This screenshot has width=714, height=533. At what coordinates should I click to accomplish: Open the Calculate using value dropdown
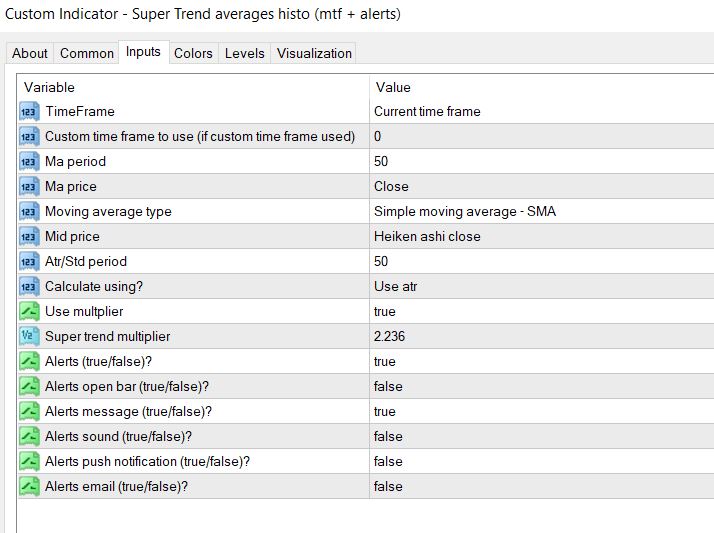tap(540, 287)
